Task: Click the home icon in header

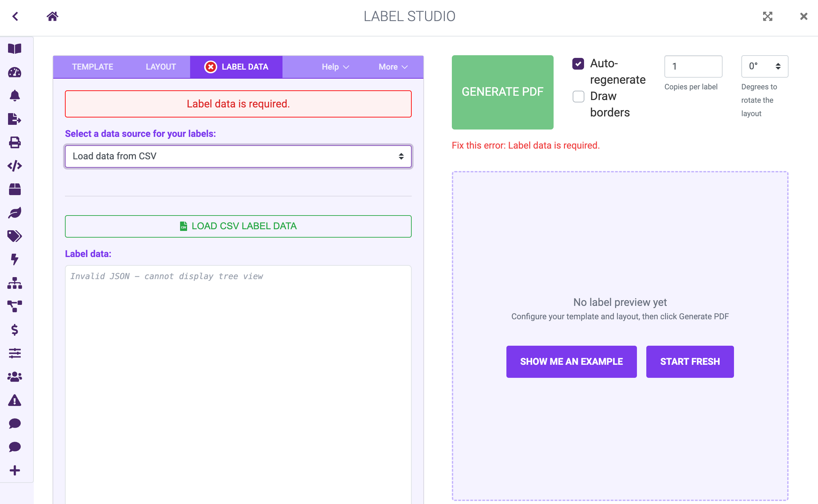Action: [52, 16]
